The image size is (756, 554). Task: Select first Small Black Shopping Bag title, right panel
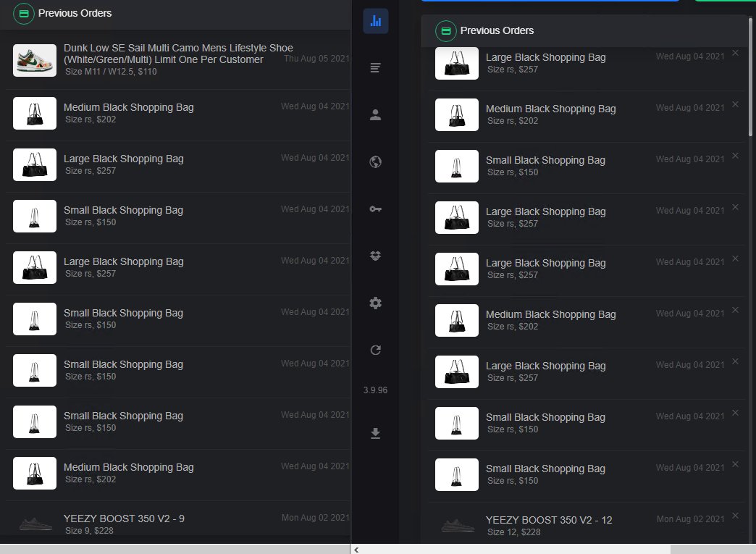[545, 160]
